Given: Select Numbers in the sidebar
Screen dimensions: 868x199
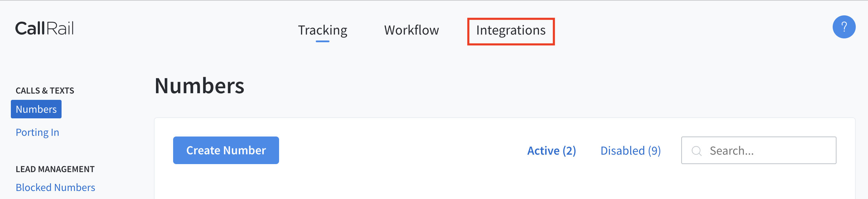Looking at the screenshot, I should point(36,109).
